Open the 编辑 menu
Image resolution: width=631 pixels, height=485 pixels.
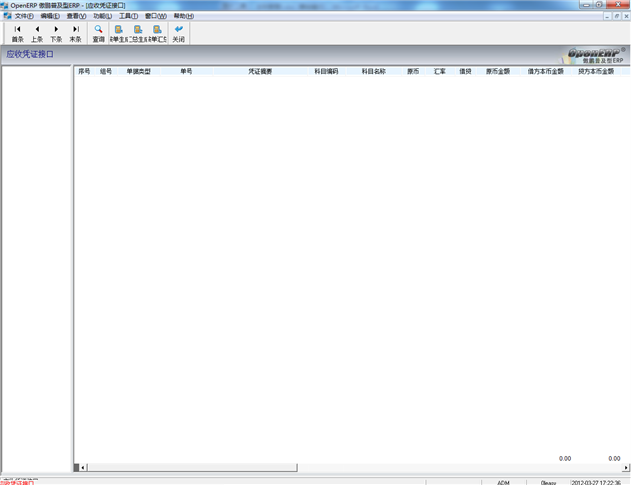coord(50,16)
